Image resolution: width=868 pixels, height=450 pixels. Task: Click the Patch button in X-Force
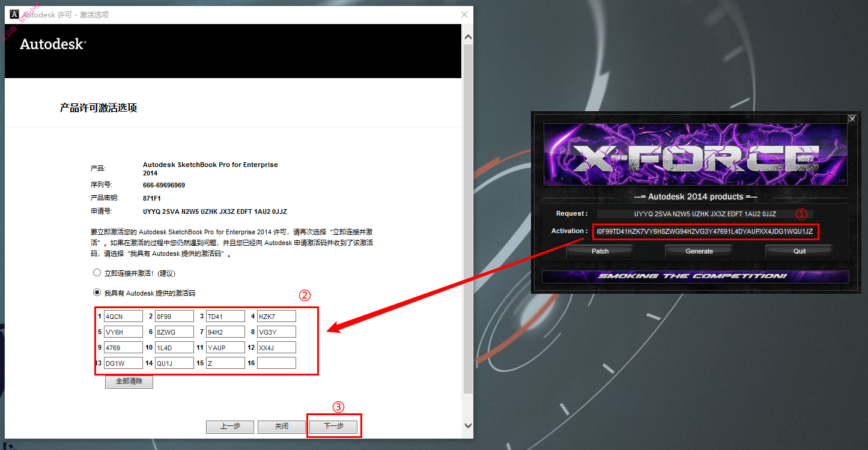[x=600, y=251]
